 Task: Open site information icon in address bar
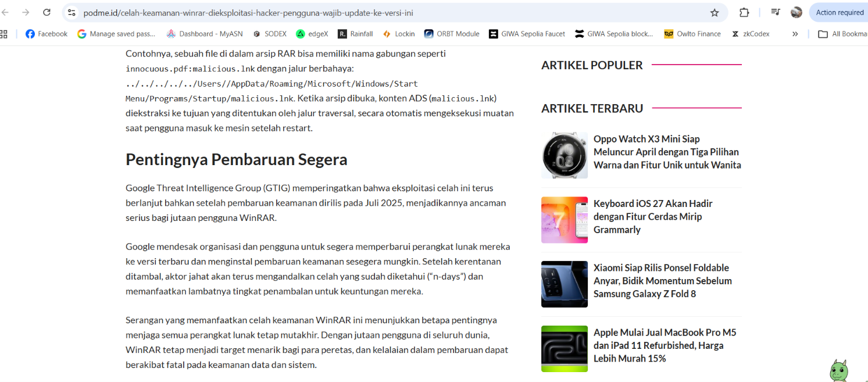point(72,12)
